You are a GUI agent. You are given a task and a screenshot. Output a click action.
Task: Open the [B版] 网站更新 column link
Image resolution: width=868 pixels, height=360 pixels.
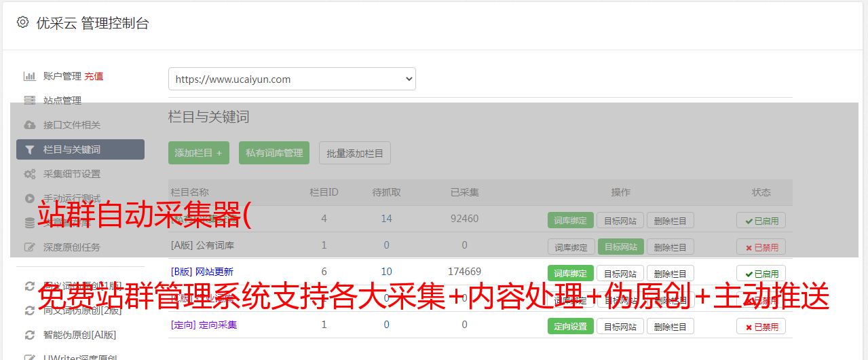point(202,272)
